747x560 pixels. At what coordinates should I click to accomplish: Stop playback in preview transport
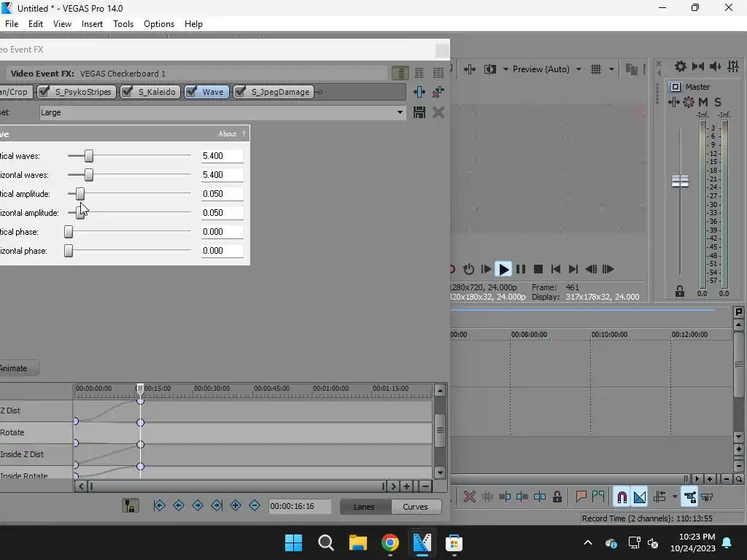click(538, 269)
